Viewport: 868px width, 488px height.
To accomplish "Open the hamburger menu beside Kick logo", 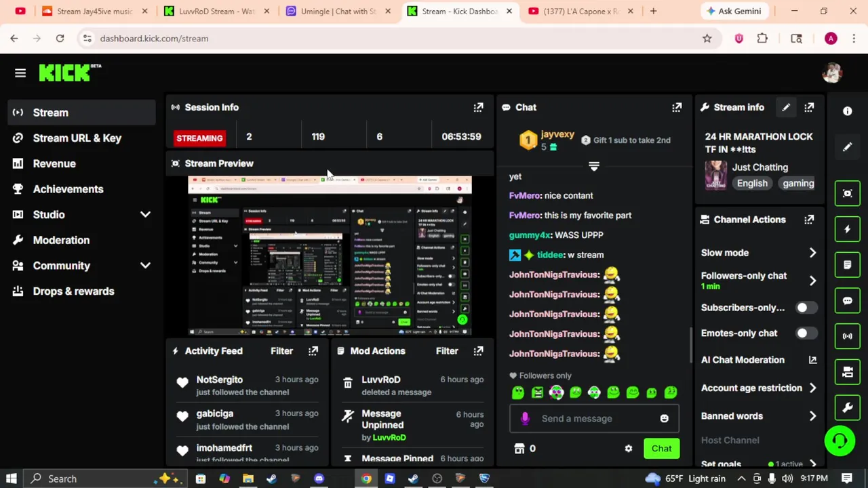I will point(20,73).
